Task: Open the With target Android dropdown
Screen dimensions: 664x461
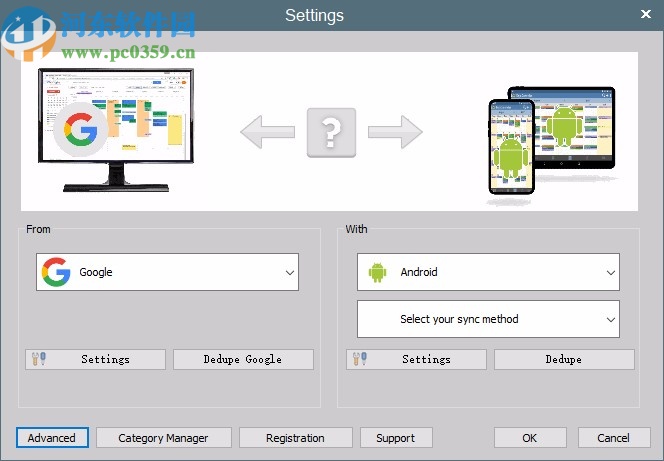Action: coord(488,272)
